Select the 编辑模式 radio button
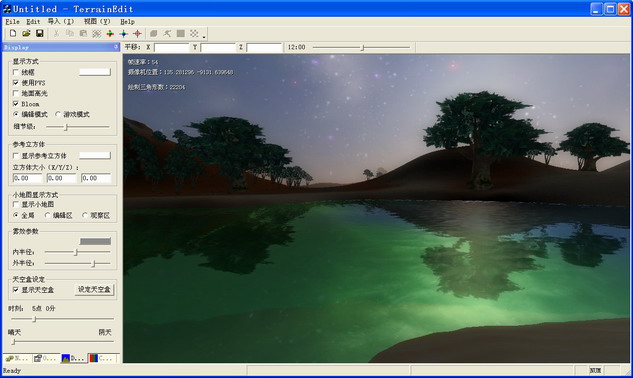Screen dimensions: 633x378 (16, 114)
